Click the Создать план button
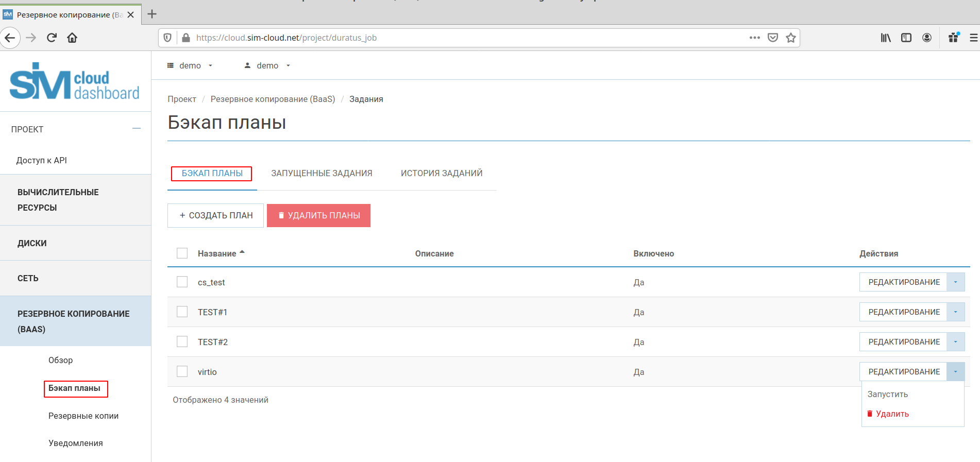 click(215, 215)
